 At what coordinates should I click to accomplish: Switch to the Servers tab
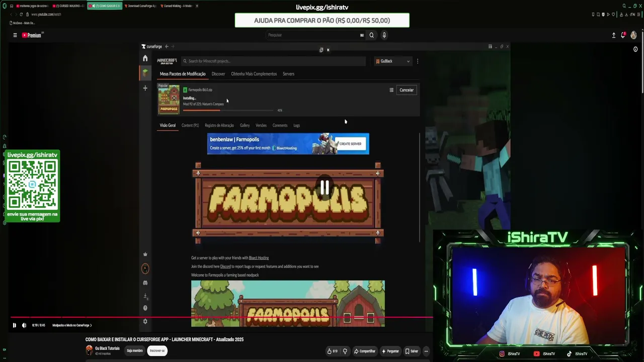[x=288, y=74]
